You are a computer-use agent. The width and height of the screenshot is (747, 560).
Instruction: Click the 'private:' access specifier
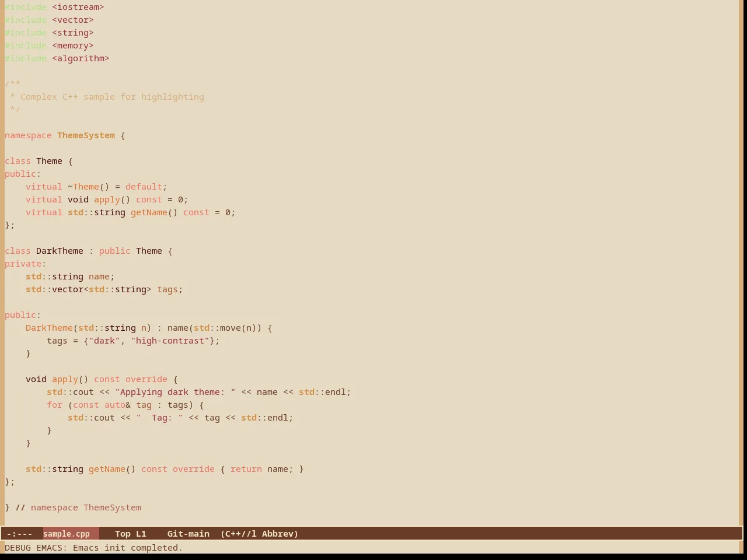[25, 264]
